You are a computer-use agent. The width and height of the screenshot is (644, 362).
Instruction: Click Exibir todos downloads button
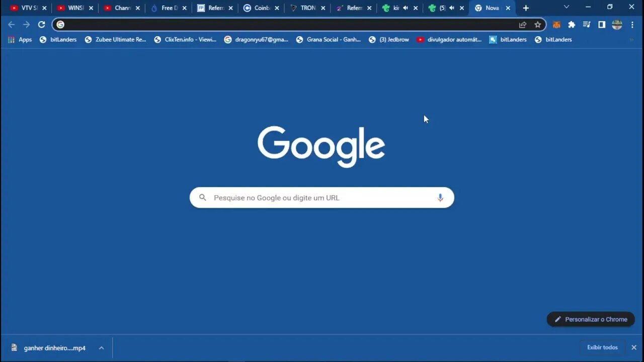(602, 347)
